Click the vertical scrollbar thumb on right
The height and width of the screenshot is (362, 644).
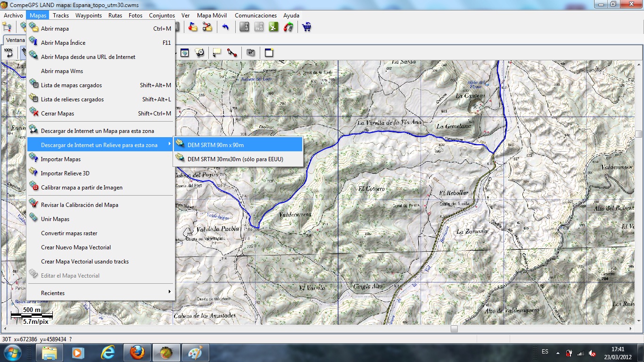tap(638, 134)
